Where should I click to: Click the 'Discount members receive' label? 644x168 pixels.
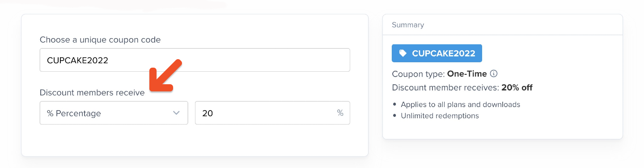pos(92,93)
